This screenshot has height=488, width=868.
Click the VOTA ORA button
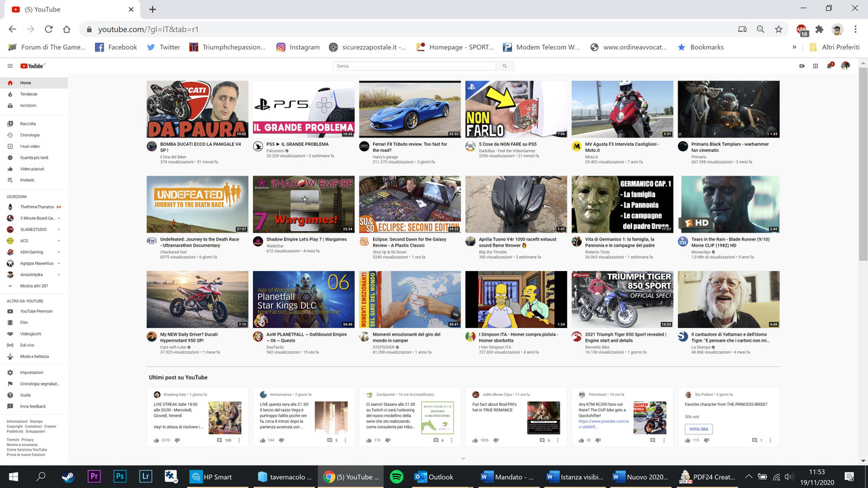(x=698, y=429)
